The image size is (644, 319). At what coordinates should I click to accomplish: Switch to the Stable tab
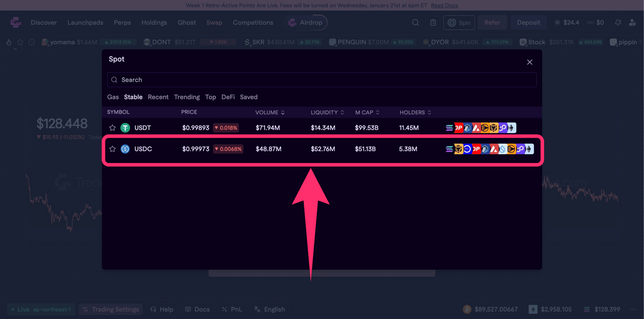point(133,97)
